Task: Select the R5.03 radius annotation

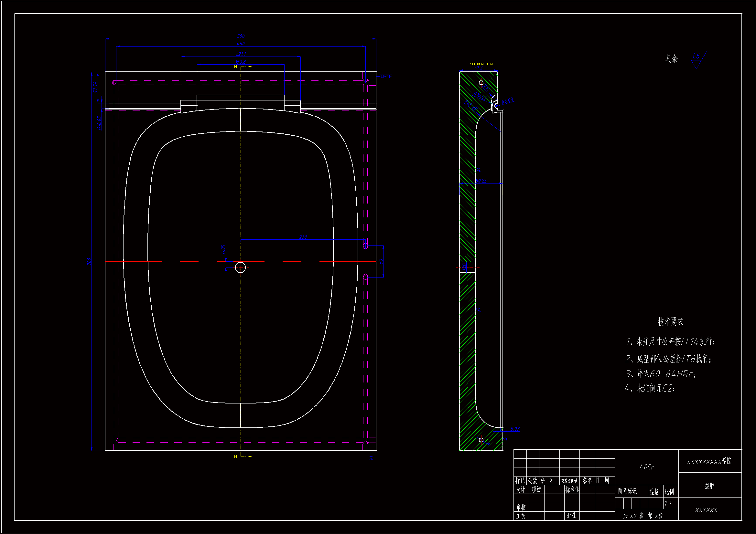Action: [x=507, y=100]
